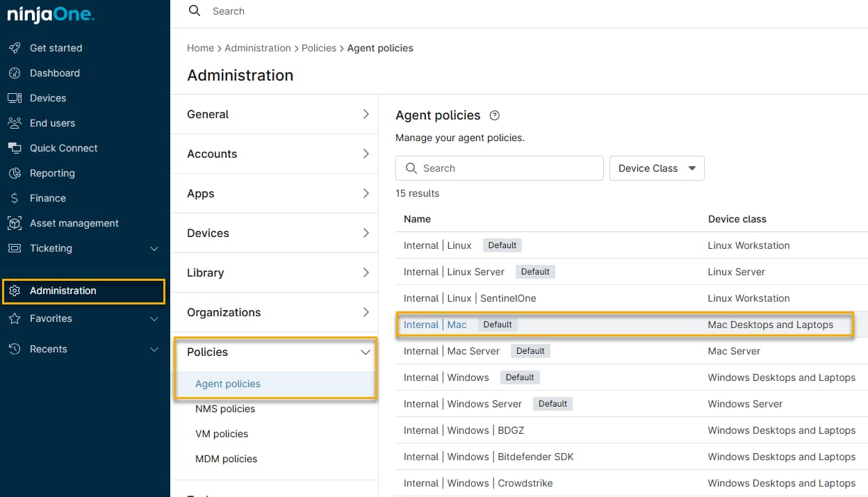Click the agent policies search field
Screen dimensions: 868x497
click(x=507, y=168)
